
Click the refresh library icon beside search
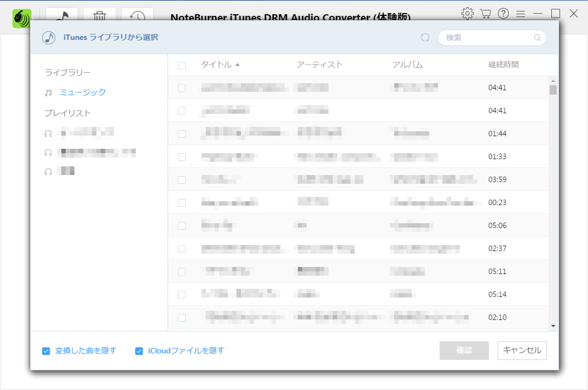point(425,38)
